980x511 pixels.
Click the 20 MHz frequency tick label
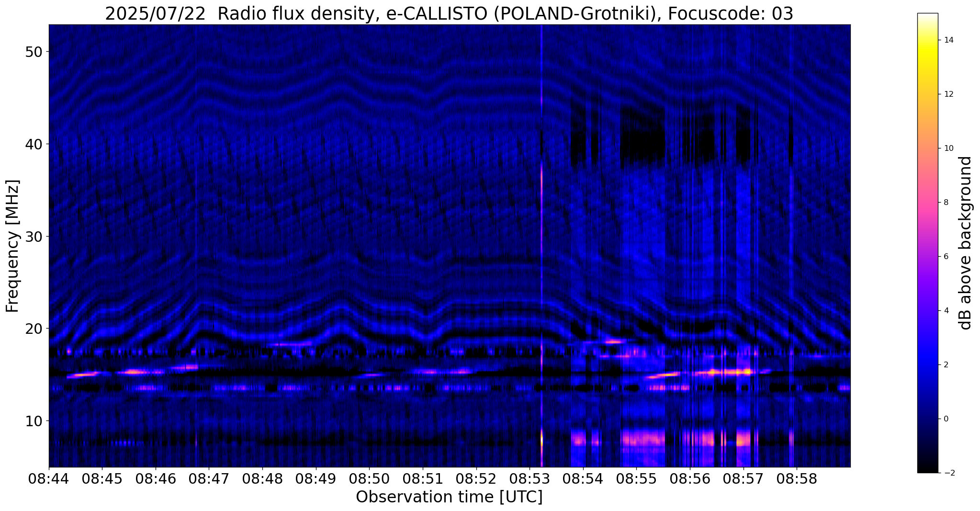tap(33, 329)
